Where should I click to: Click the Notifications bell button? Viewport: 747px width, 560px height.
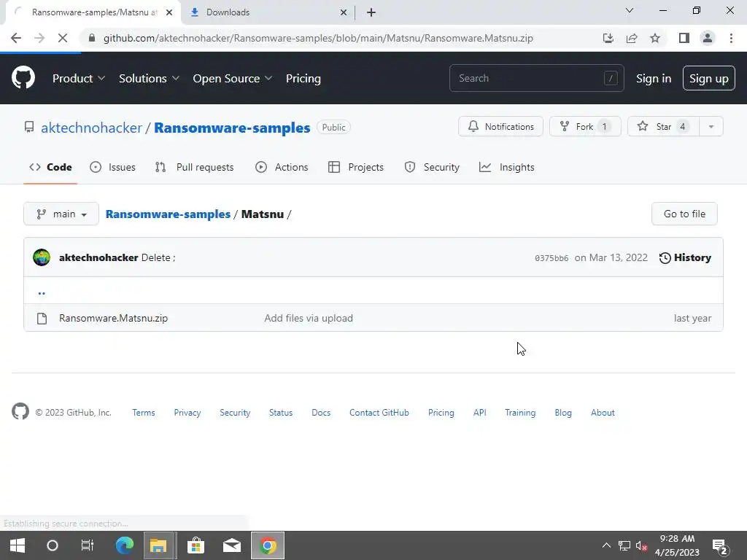click(x=500, y=126)
